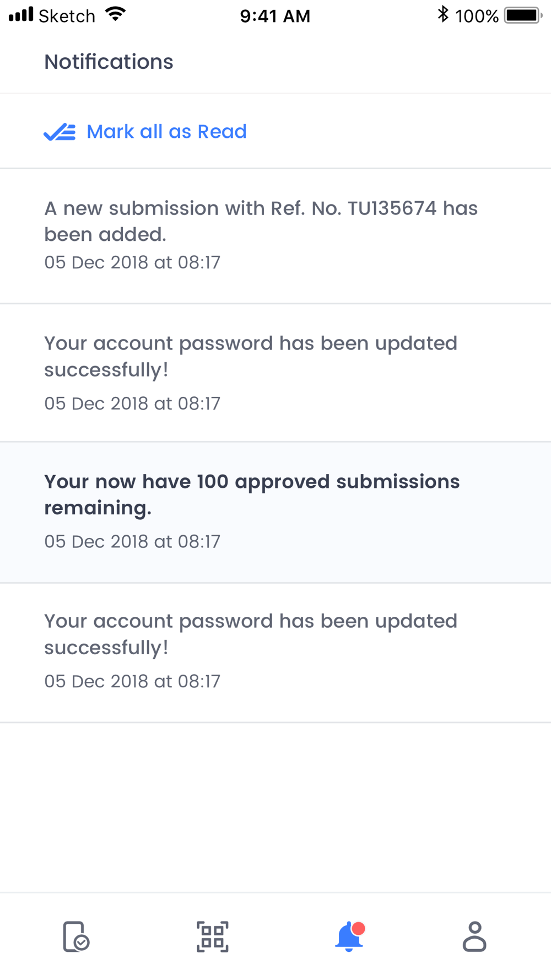Go to the user profile tab

point(474,936)
